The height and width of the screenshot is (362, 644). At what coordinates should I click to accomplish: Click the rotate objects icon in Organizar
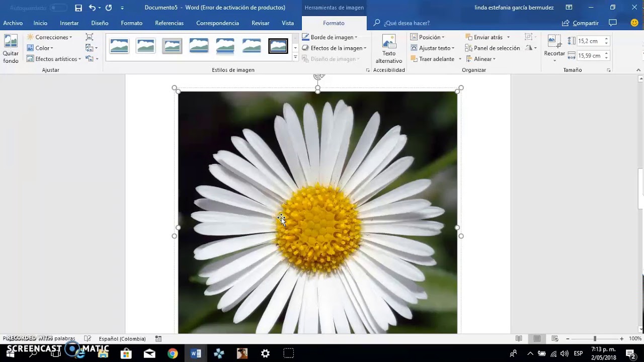530,48
